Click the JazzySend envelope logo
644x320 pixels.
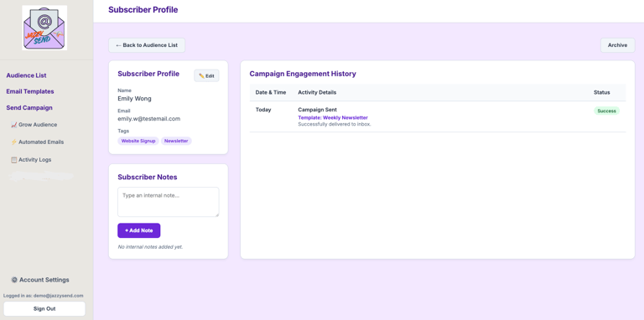point(44,28)
